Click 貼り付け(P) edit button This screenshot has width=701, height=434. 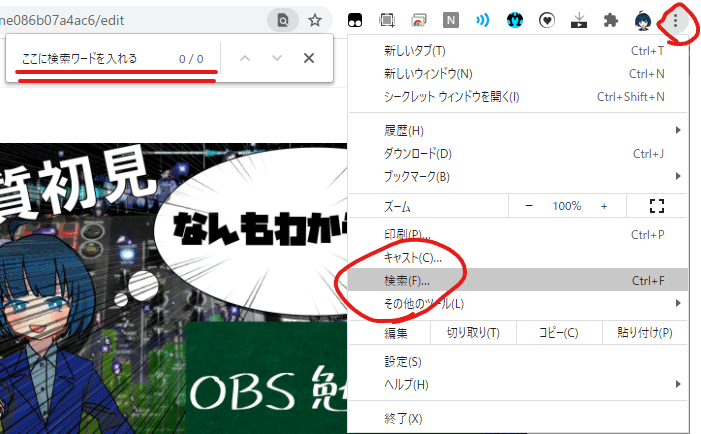point(645,333)
